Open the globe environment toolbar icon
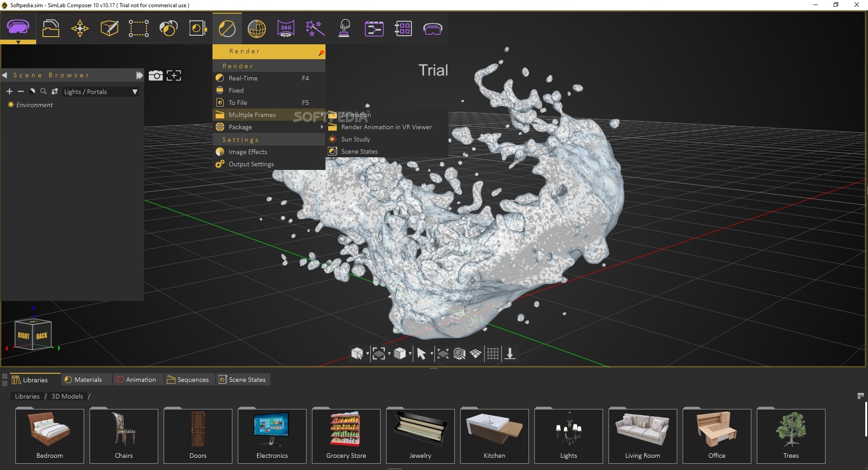 [x=256, y=28]
